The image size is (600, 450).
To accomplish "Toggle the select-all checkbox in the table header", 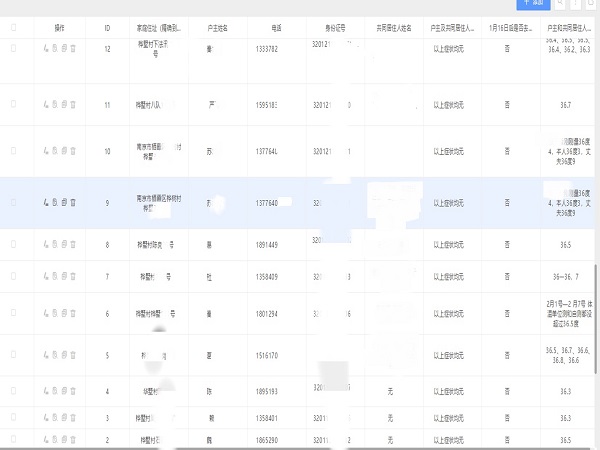I will pos(13,28).
